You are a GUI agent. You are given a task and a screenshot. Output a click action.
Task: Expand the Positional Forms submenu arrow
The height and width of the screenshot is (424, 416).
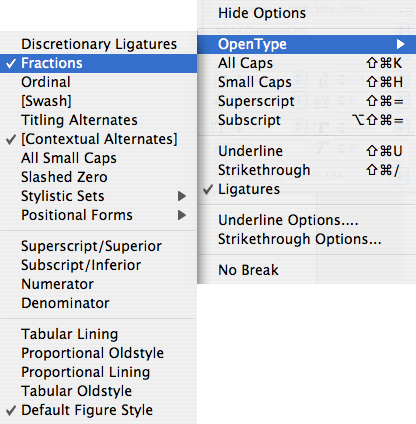pyautogui.click(x=182, y=215)
